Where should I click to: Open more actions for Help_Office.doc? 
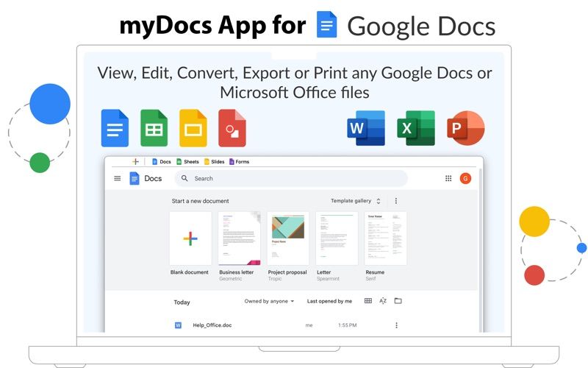coord(396,325)
